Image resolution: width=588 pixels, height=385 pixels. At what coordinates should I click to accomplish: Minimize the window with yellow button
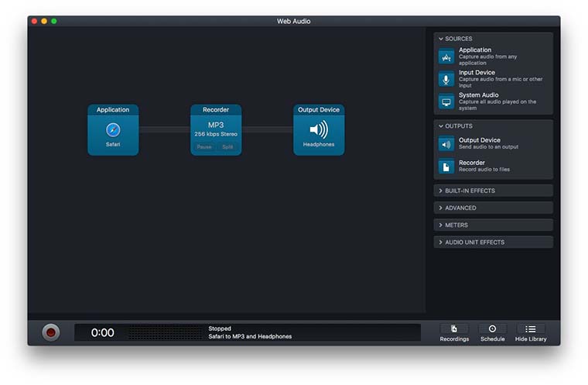(x=44, y=22)
